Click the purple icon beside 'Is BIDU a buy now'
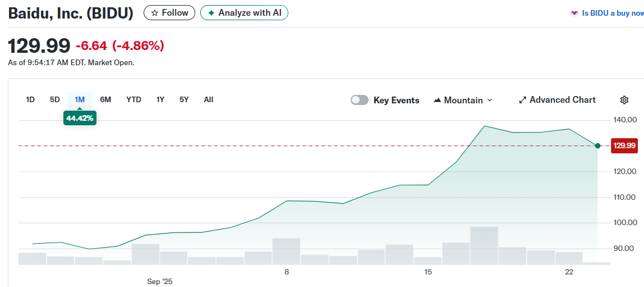Viewport: 644px width, 287px height. pos(574,13)
